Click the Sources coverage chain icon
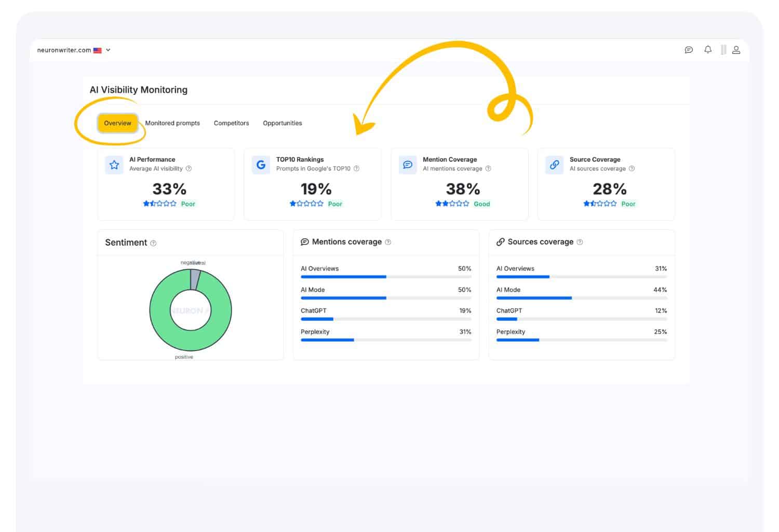The image size is (779, 532). [x=501, y=242]
